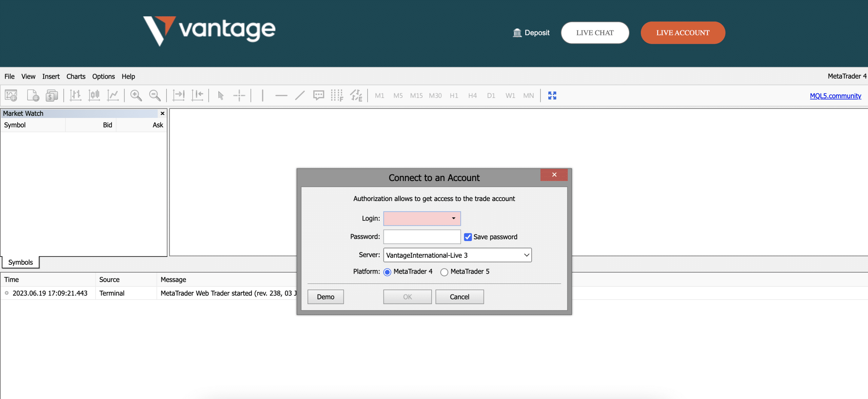Screen dimensions: 868x399
Task: Open the Login dropdown arrow
Action: (454, 219)
